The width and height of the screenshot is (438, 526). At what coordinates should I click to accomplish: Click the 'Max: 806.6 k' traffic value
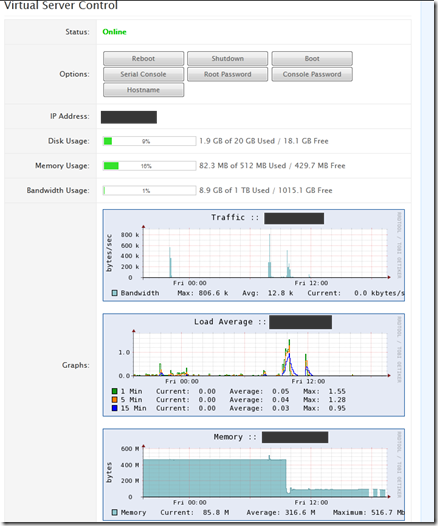[203, 293]
